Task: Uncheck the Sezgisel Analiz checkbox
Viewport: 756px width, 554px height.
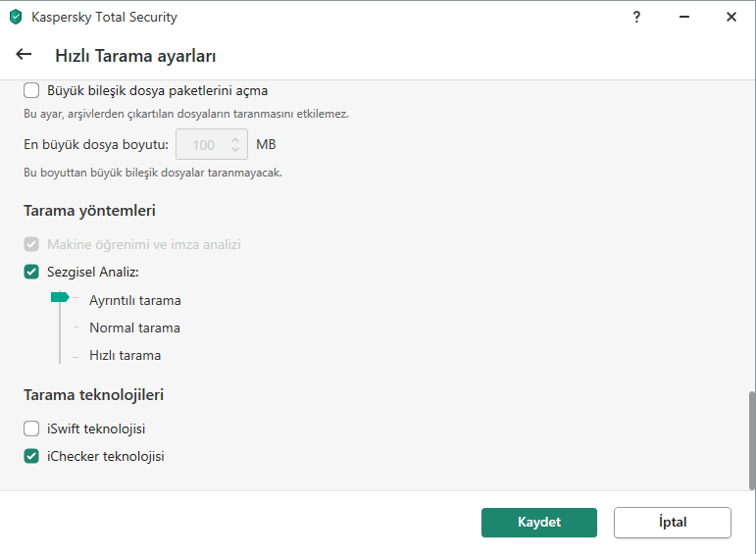Action: (x=31, y=272)
